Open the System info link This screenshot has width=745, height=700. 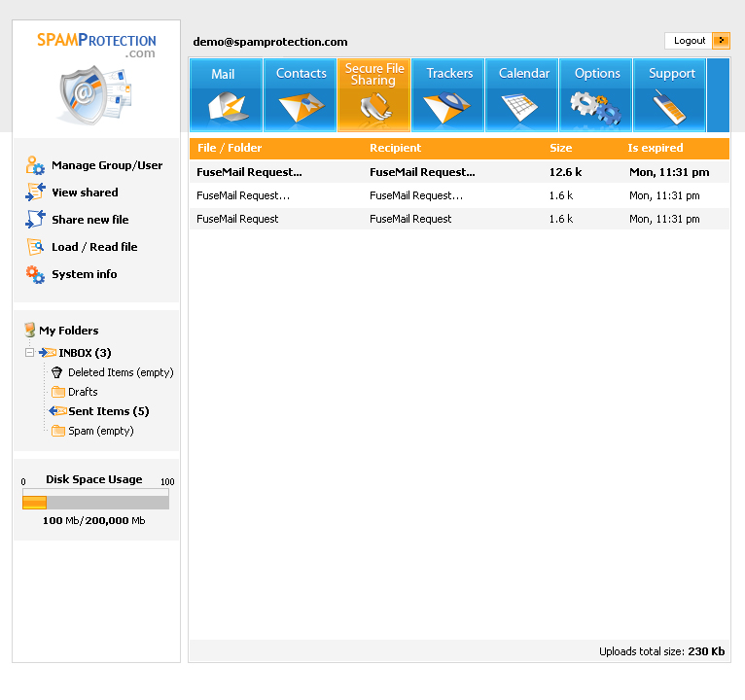[x=84, y=274]
